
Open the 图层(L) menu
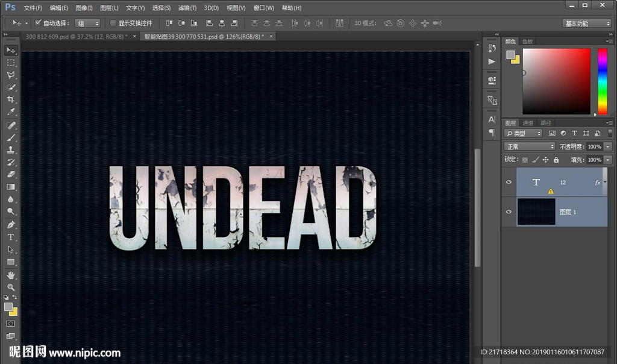coord(110,8)
